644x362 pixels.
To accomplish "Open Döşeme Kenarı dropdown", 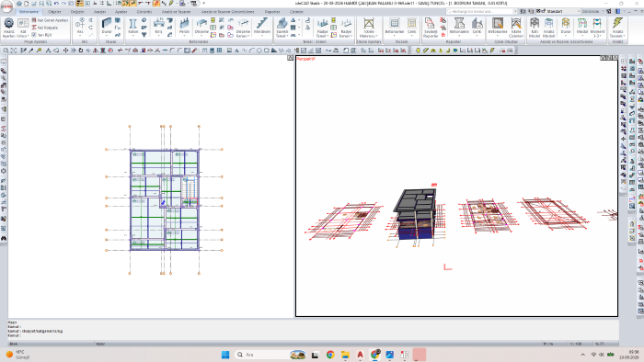I will click(x=243, y=28).
